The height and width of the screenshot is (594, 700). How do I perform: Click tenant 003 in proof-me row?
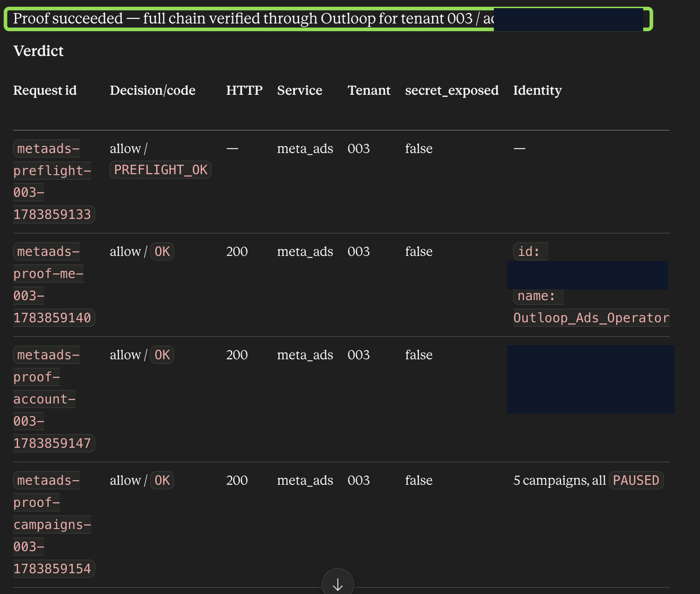(x=358, y=252)
